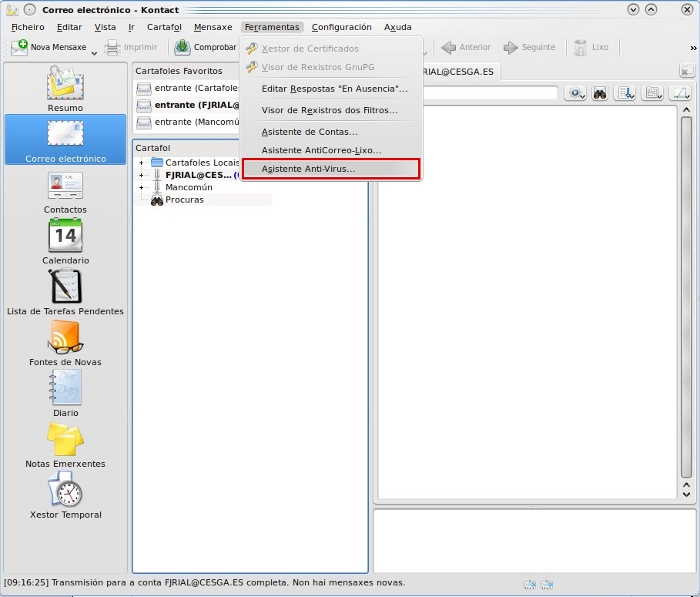700x597 pixels.
Task: Expand the FJRIAL@CES account folder
Action: (141, 175)
